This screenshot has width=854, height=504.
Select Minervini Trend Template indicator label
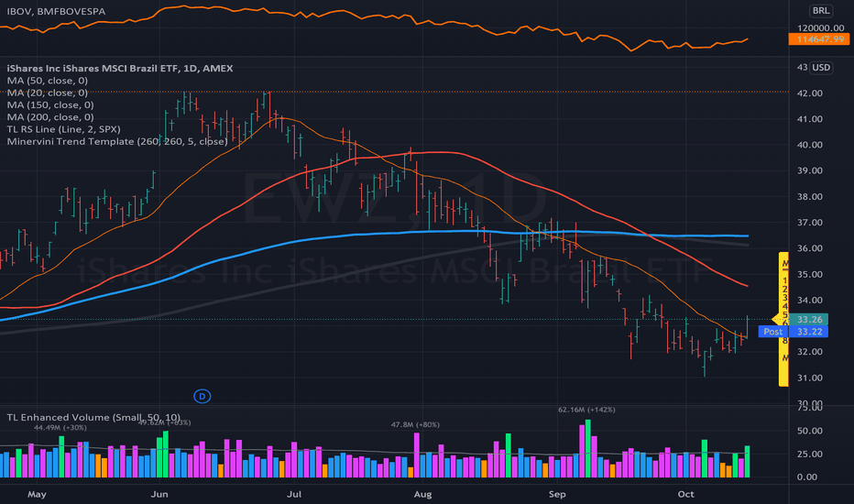(x=117, y=142)
